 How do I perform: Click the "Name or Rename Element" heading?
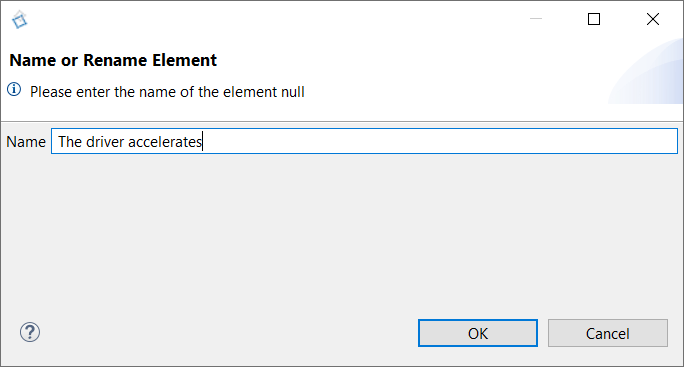coord(113,60)
